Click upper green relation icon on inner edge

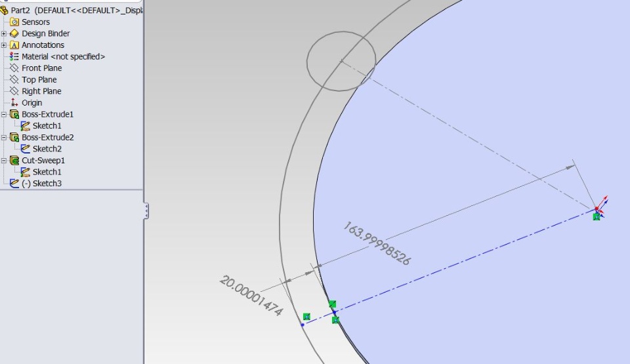click(332, 304)
